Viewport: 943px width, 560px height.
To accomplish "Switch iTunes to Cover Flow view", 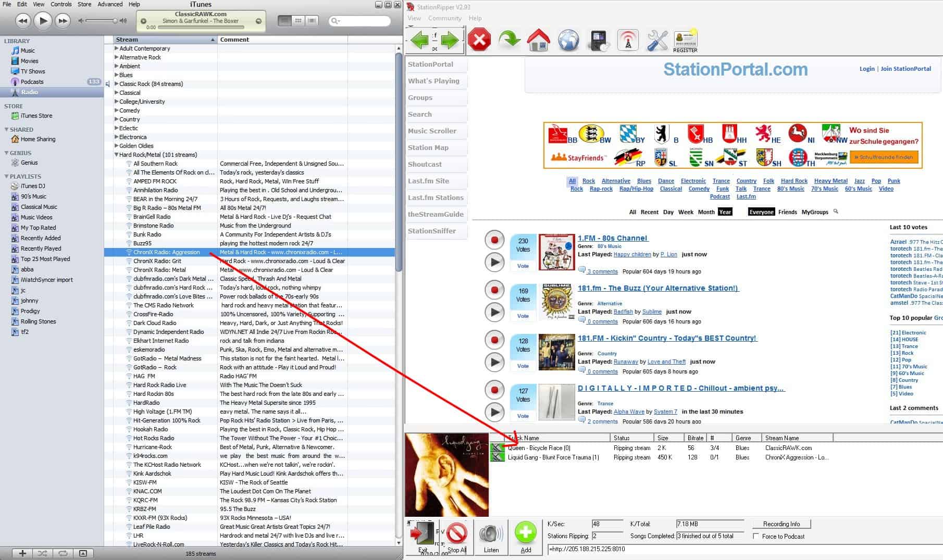I will pyautogui.click(x=312, y=21).
